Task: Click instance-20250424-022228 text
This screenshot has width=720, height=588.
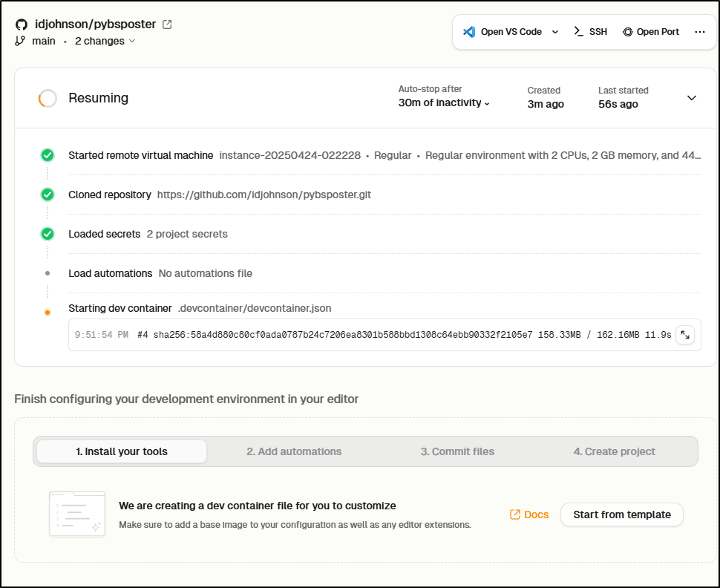Action: (289, 155)
